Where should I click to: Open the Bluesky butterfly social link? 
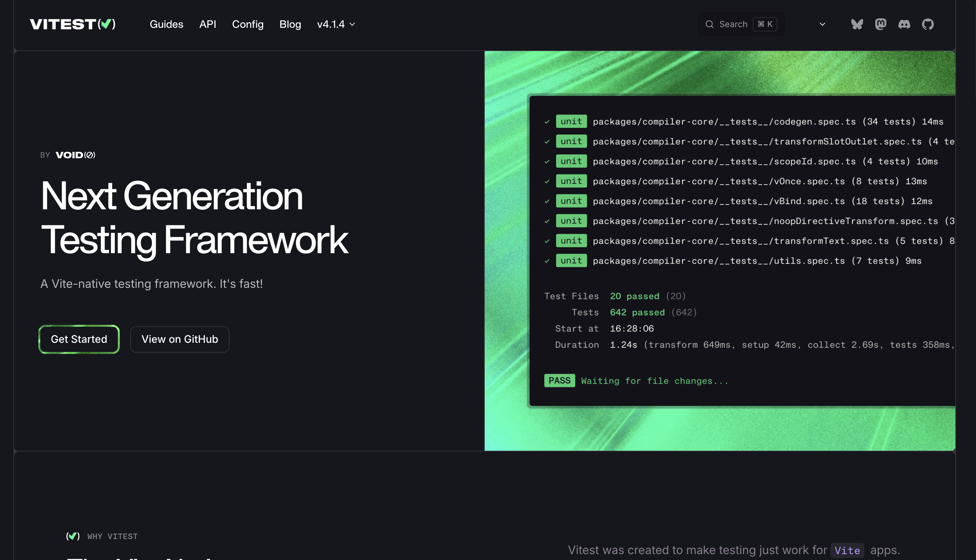click(x=857, y=24)
